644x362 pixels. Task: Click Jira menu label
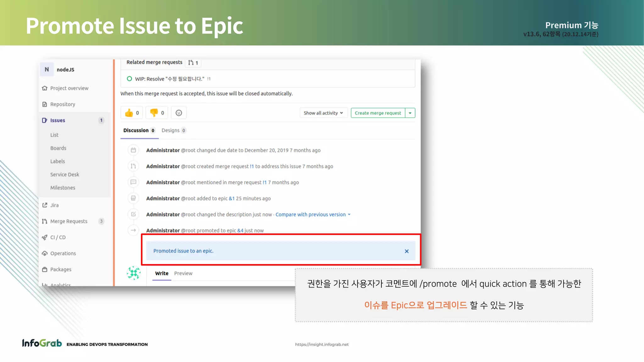[54, 205]
